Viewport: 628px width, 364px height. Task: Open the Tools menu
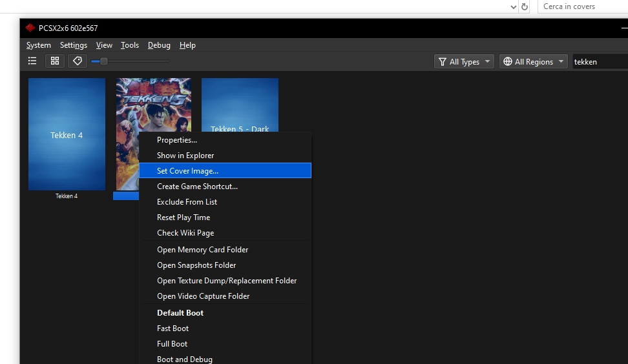click(130, 45)
